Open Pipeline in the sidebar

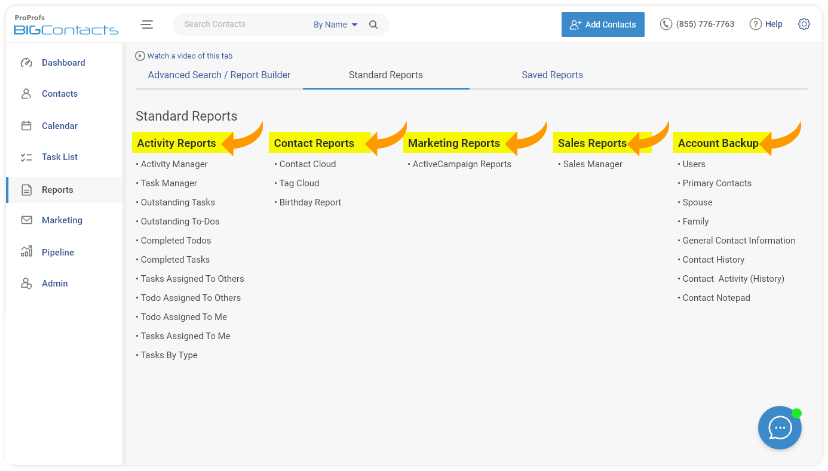coord(58,252)
